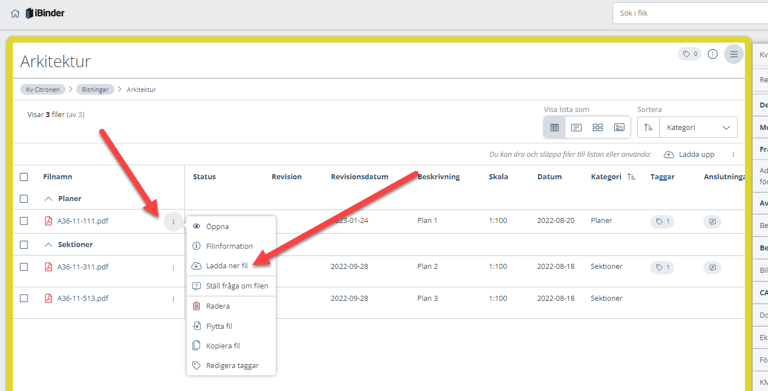Open file A36-11-311.pdf link
The image size is (768, 391).
click(83, 267)
